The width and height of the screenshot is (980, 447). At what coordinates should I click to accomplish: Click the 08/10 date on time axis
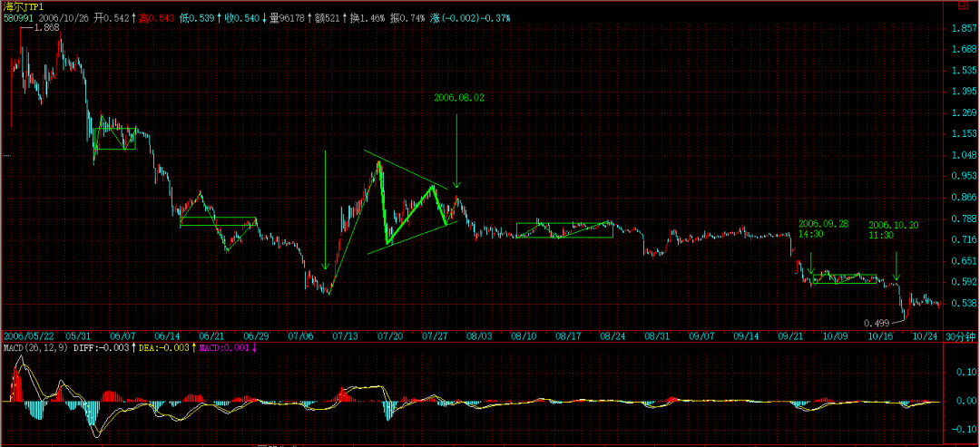click(x=523, y=335)
